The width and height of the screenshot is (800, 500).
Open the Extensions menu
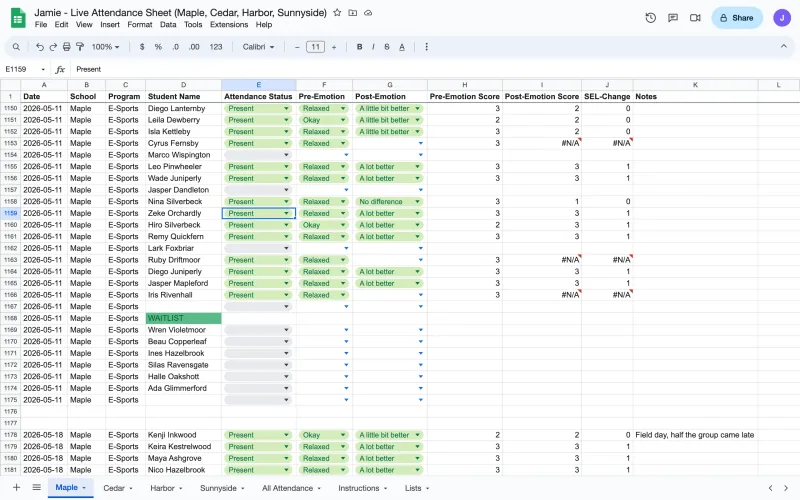[229, 24]
